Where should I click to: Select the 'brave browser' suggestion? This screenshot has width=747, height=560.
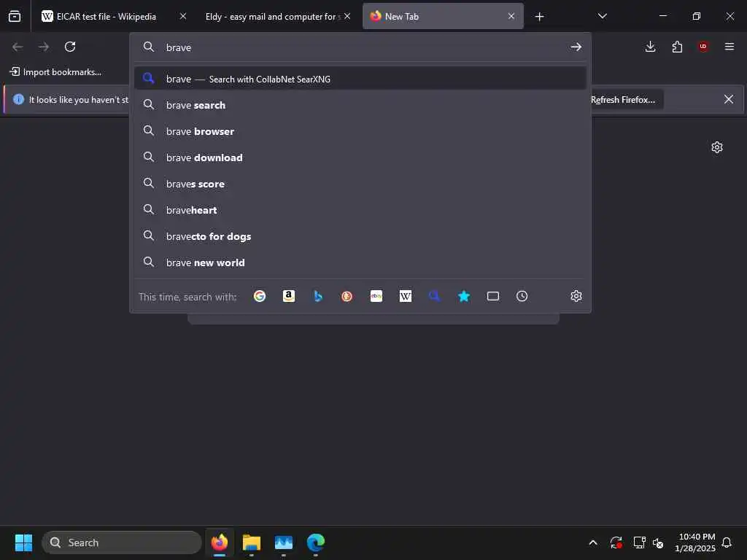(x=360, y=131)
